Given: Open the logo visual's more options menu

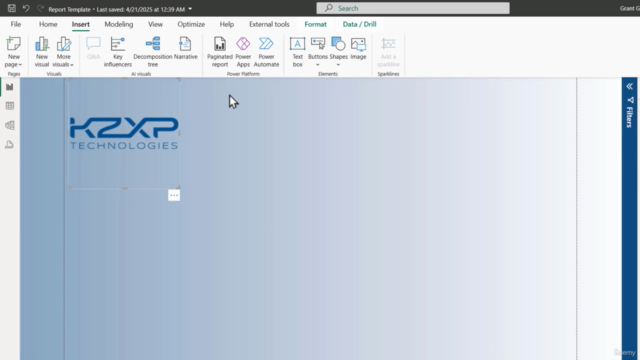Looking at the screenshot, I should (174, 195).
